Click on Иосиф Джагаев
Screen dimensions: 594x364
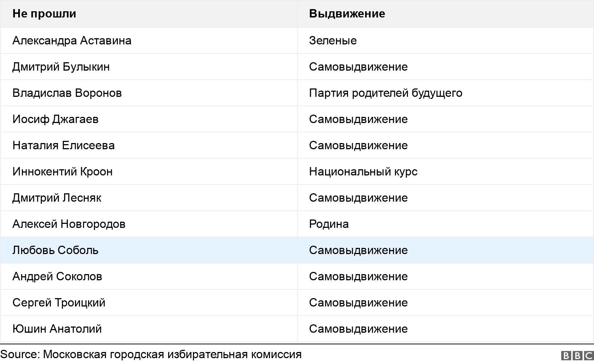coord(55,119)
